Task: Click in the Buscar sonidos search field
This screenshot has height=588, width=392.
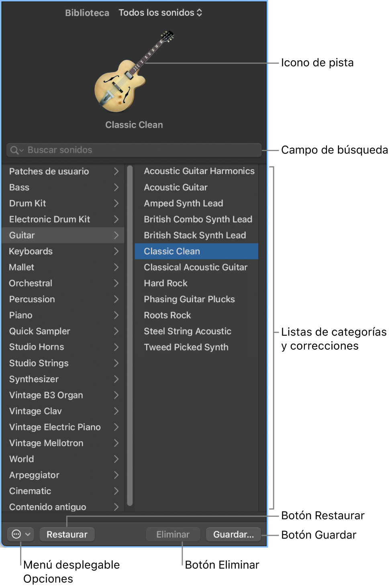Action: point(141,150)
